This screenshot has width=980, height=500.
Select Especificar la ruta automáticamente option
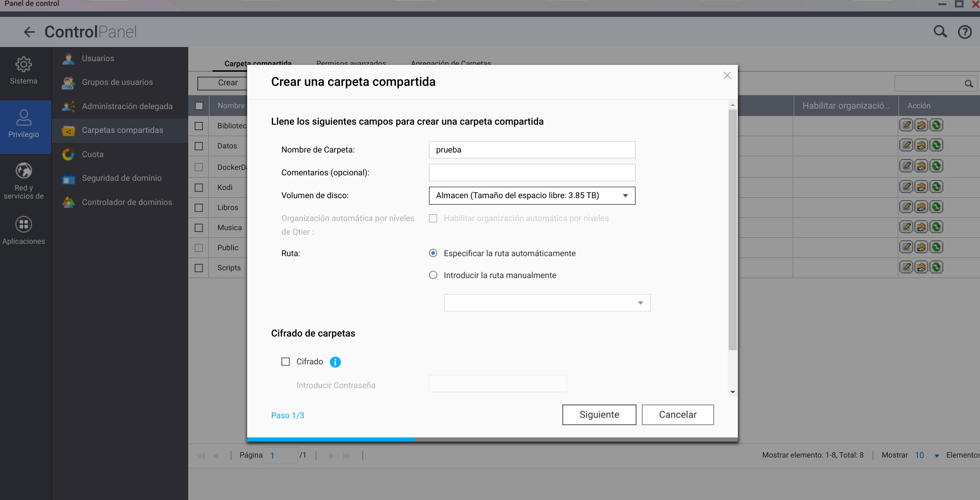(433, 253)
